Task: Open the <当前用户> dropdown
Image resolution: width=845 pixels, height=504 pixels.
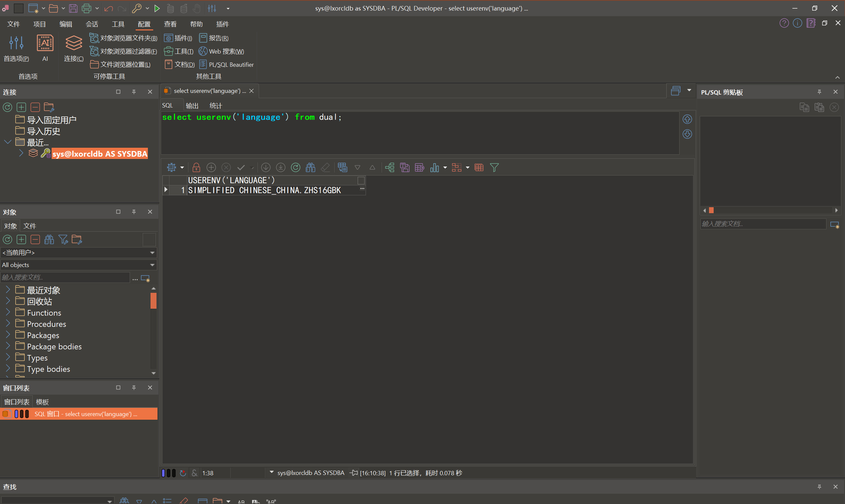Action: pos(152,253)
